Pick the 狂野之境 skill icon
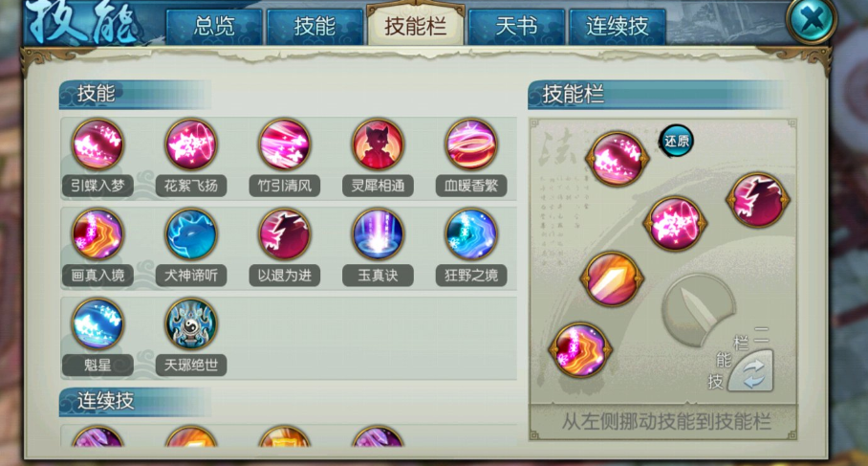Screen dimensions: 868x466 471,234
